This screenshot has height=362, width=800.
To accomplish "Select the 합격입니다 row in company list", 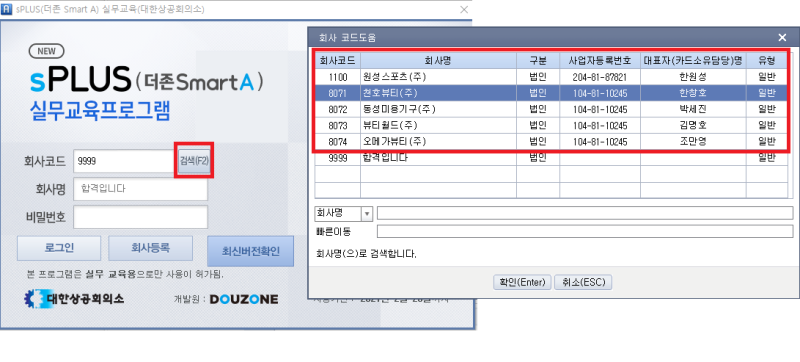I will coord(551,158).
